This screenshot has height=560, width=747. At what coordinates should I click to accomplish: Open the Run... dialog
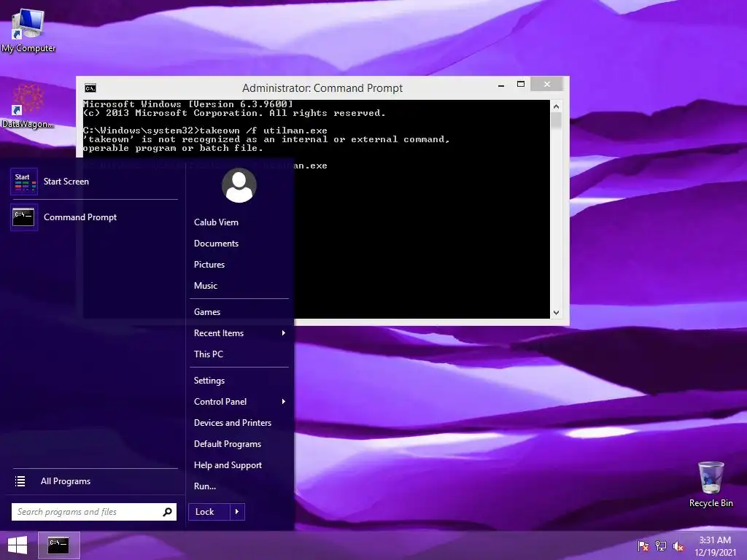pyautogui.click(x=205, y=486)
